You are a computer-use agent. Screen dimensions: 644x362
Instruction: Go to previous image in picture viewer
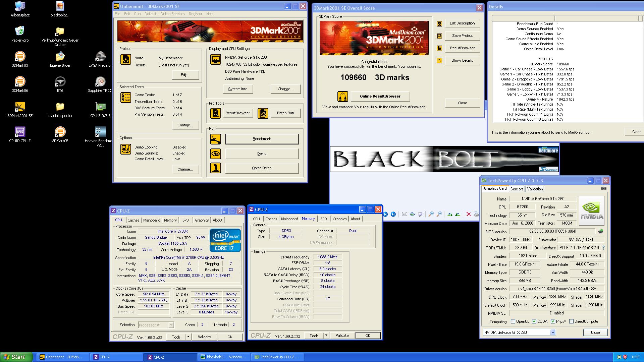385,214
